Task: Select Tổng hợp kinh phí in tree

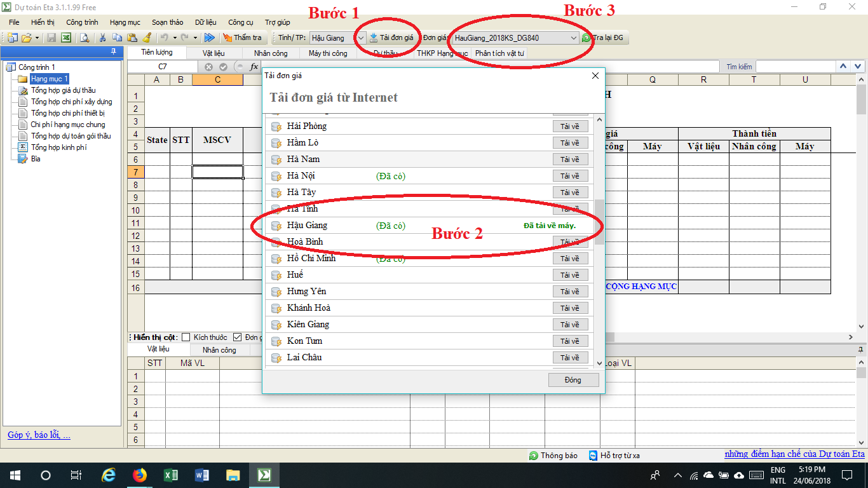Action: point(58,147)
